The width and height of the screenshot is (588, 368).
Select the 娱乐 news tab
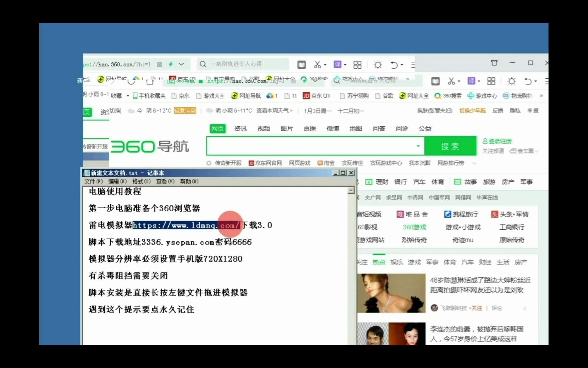tap(396, 262)
